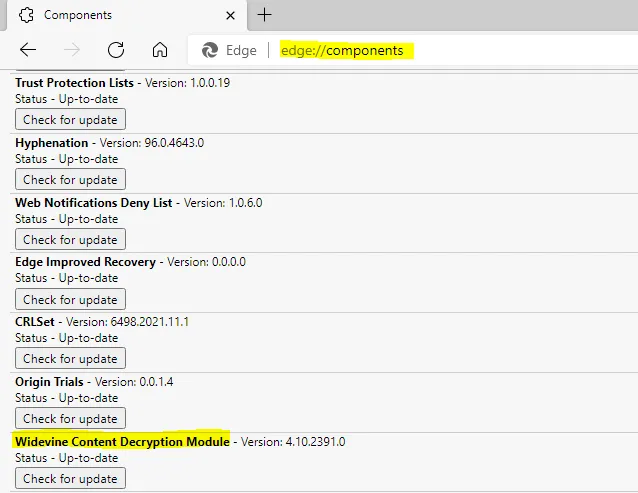
Task: Check for update for Web Notifications Deny List
Action: coord(70,239)
